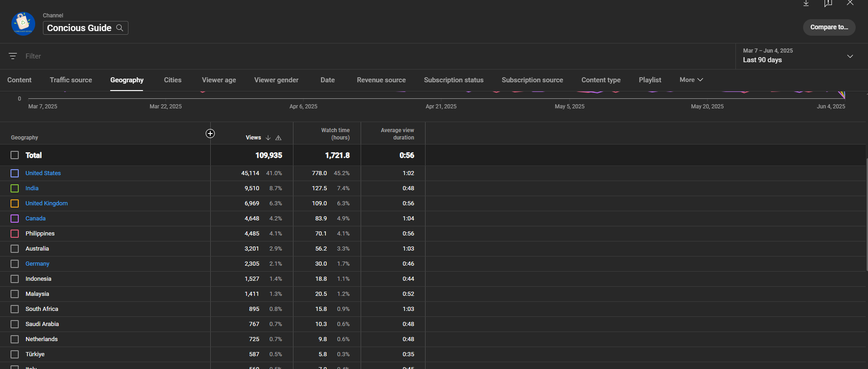
Task: Check the Australia row checkbox
Action: tap(15, 249)
